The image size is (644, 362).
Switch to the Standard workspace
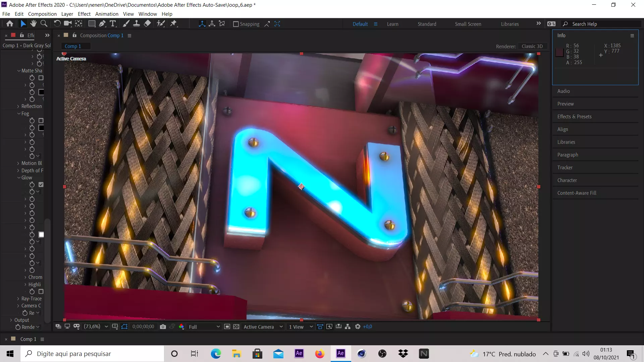tap(427, 24)
